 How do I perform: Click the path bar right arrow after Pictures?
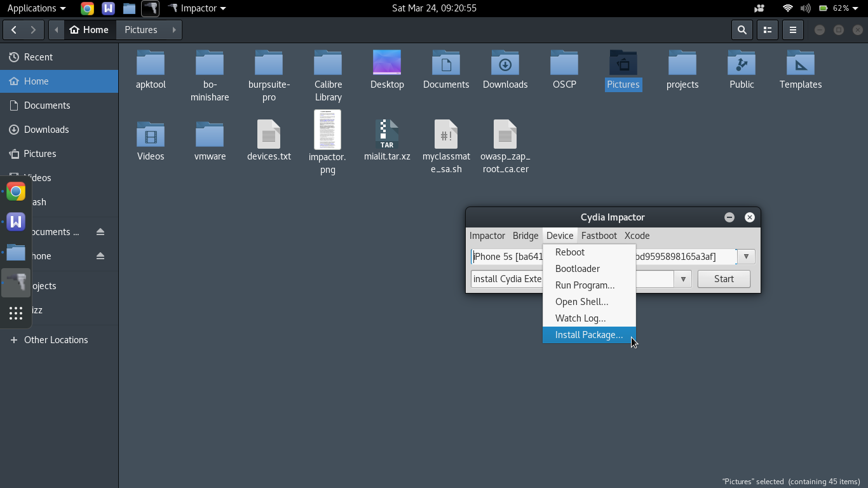pyautogui.click(x=174, y=30)
